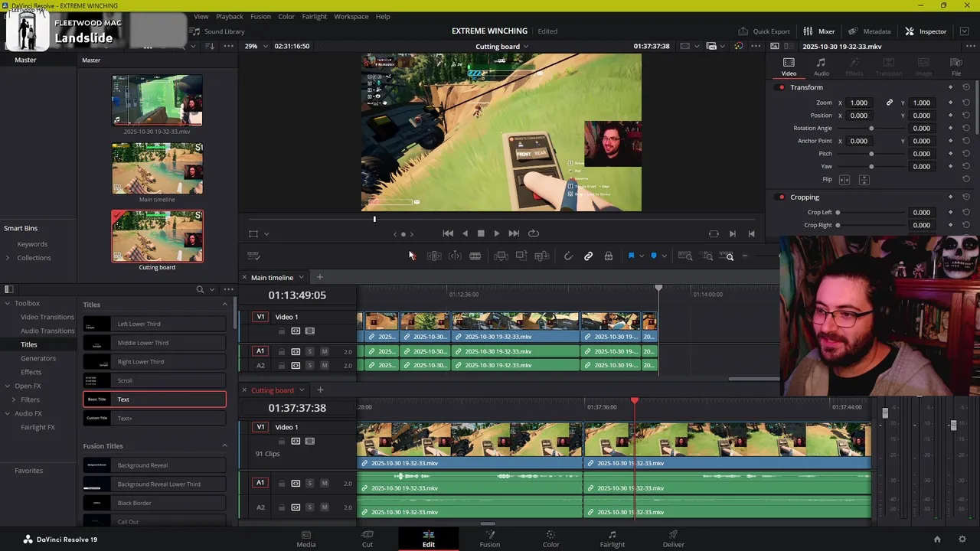The height and width of the screenshot is (551, 980).
Task: Disable video track V1 in Main timeline
Action: (x=309, y=331)
